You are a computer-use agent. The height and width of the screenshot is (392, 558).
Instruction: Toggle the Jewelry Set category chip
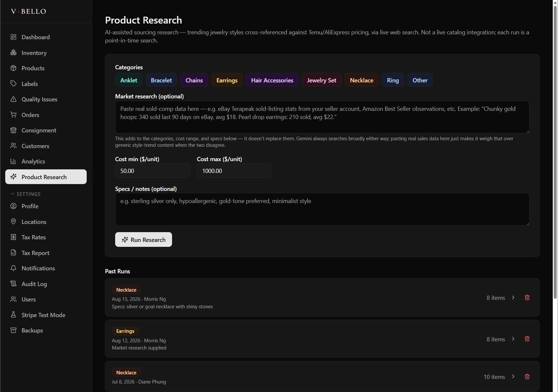point(322,80)
